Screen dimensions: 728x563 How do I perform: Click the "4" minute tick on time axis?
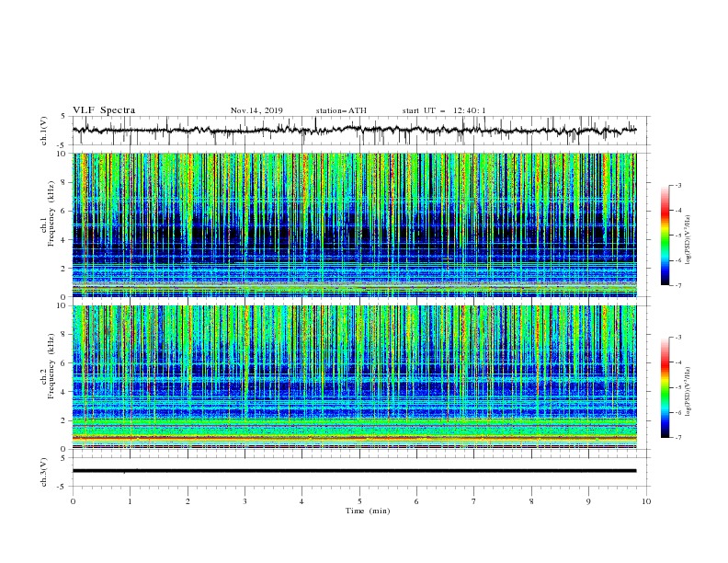click(301, 501)
